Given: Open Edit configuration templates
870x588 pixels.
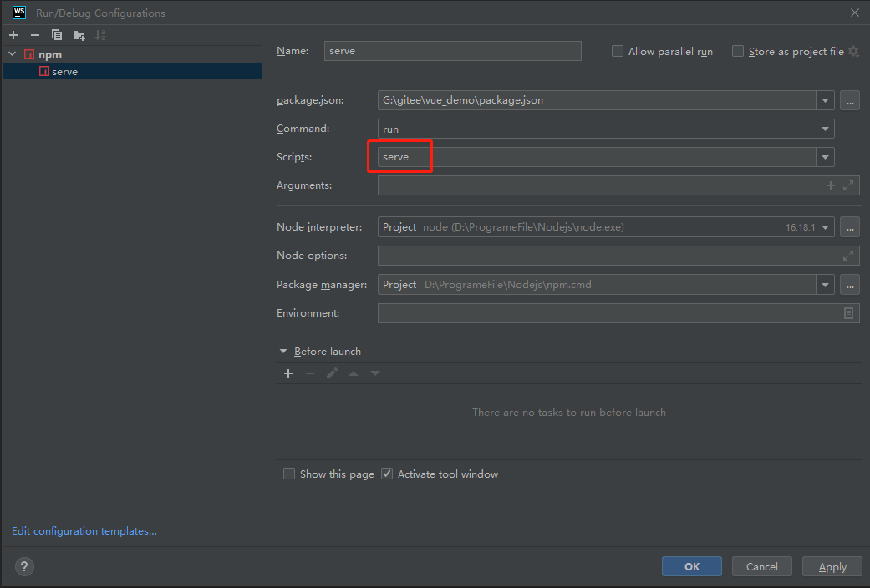Looking at the screenshot, I should (x=84, y=530).
